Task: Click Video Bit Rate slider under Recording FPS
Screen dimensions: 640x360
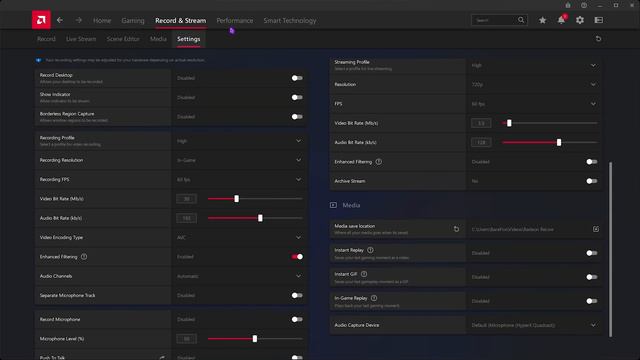Action: pyautogui.click(x=255, y=199)
